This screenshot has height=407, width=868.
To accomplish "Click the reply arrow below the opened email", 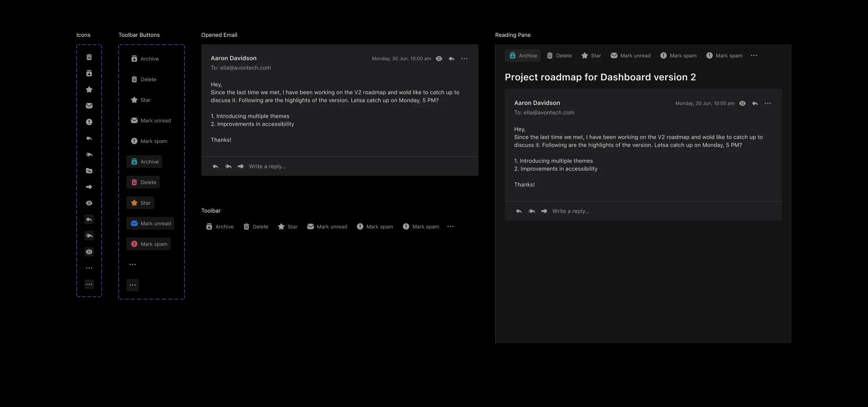I will pos(215,166).
